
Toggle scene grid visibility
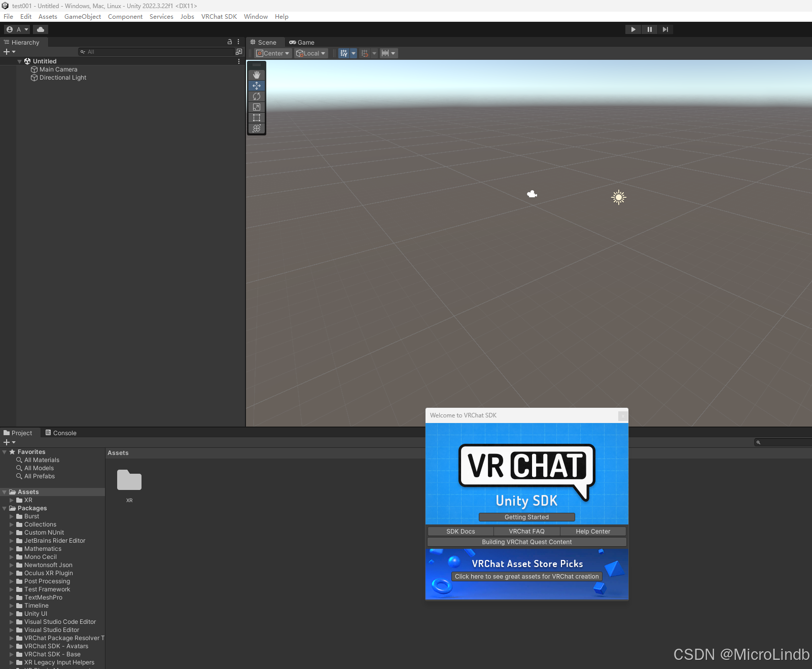(344, 53)
